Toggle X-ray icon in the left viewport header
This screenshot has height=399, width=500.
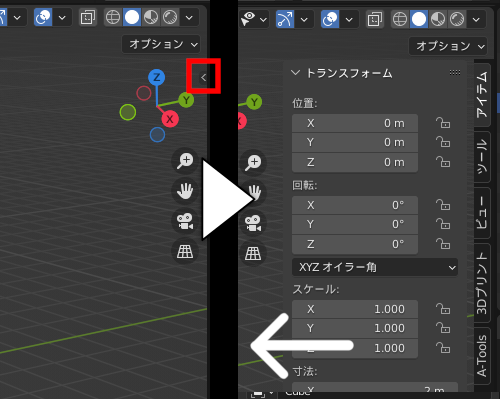(x=88, y=17)
